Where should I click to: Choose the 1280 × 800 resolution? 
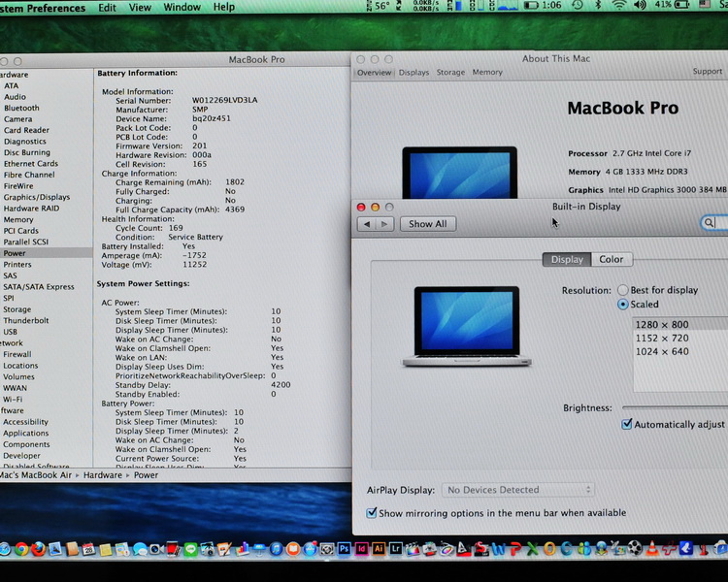click(x=680, y=324)
